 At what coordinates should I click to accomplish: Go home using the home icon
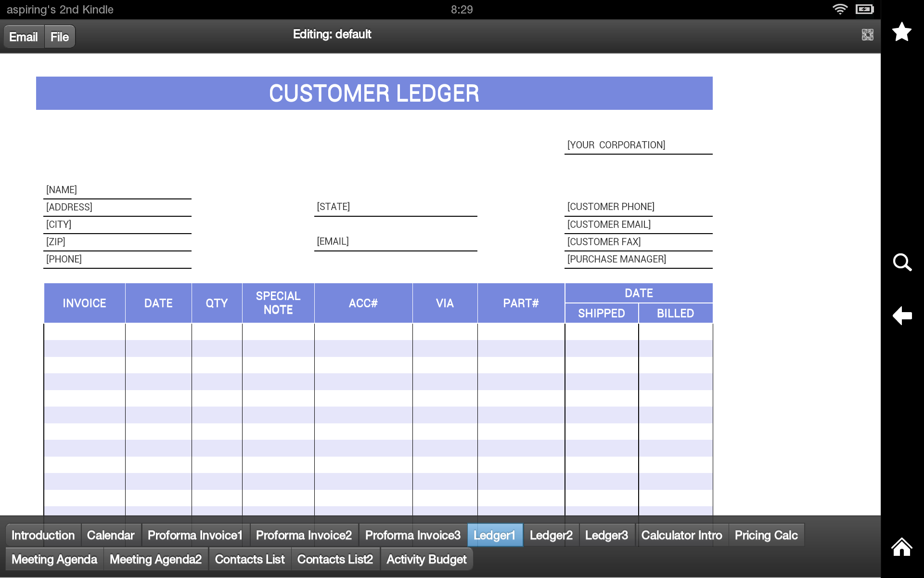coord(901,547)
